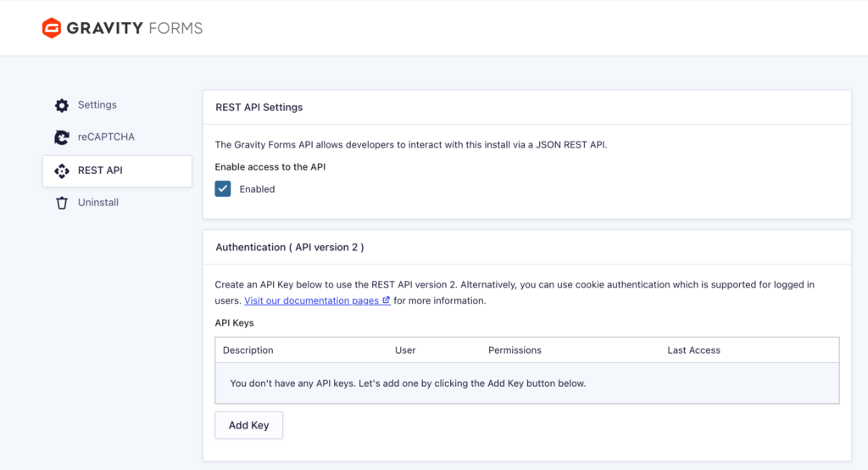Click the reCAPTCHA icon in sidebar
The image size is (868, 470).
[x=61, y=137]
